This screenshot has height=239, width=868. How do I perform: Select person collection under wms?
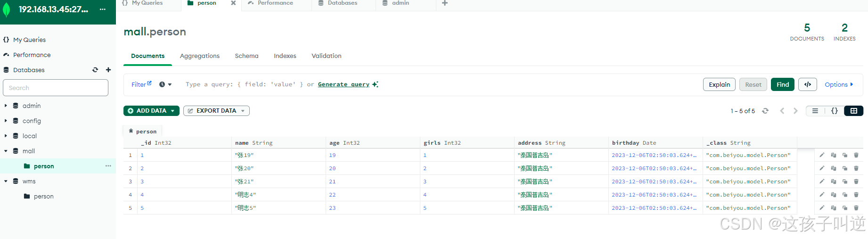click(44, 196)
